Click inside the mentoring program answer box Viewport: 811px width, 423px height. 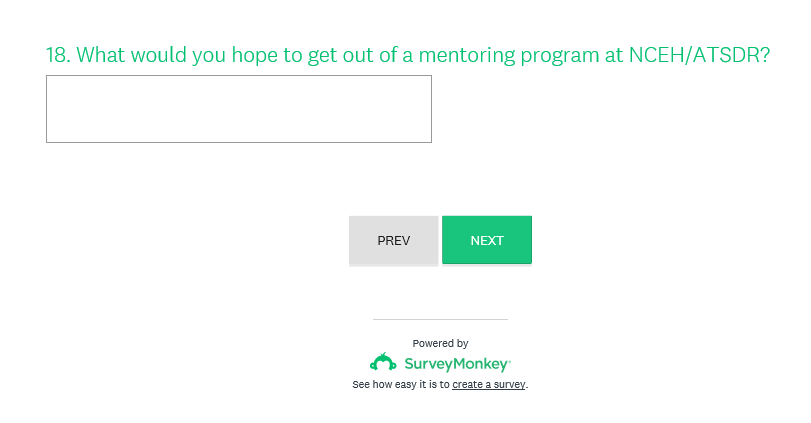238,109
